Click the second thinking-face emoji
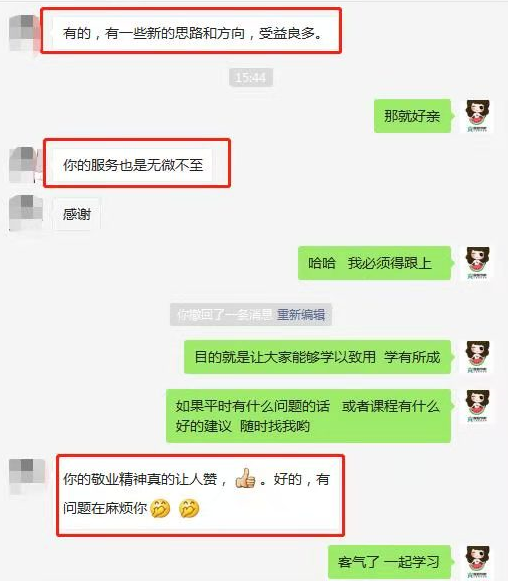The height and width of the screenshot is (581, 508). tap(189, 508)
